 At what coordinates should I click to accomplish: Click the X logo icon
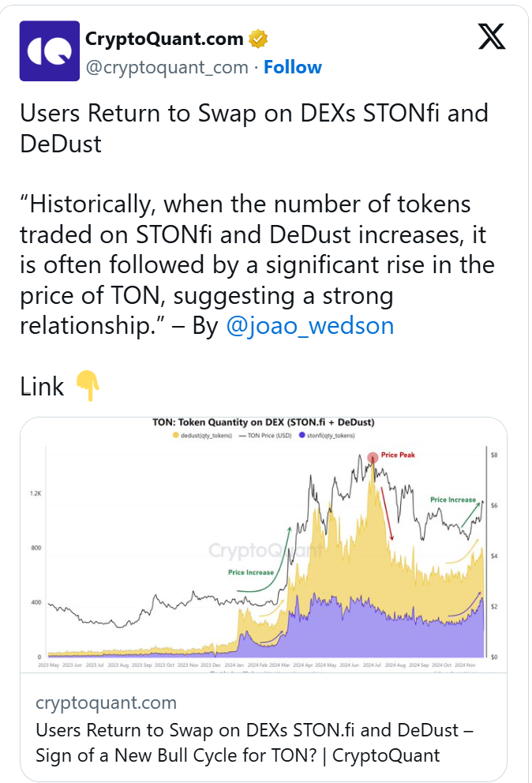point(492,36)
